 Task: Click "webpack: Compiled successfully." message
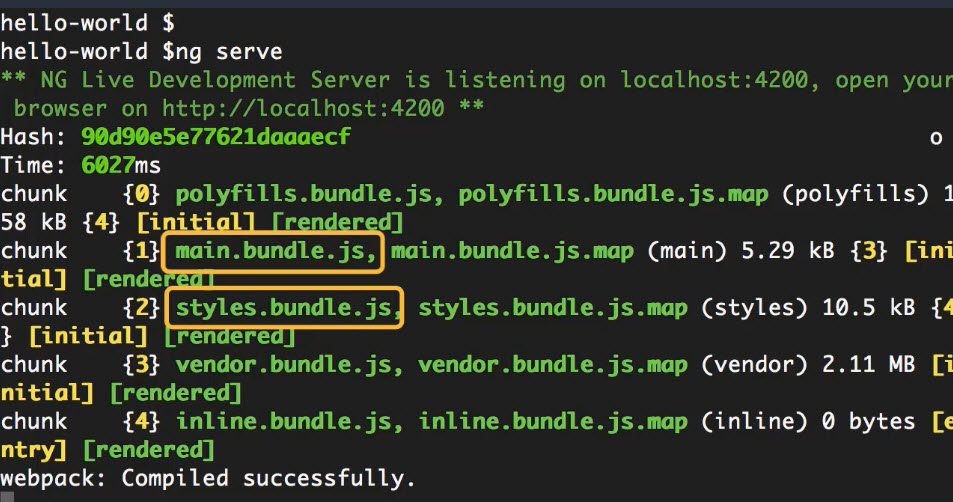click(x=207, y=478)
